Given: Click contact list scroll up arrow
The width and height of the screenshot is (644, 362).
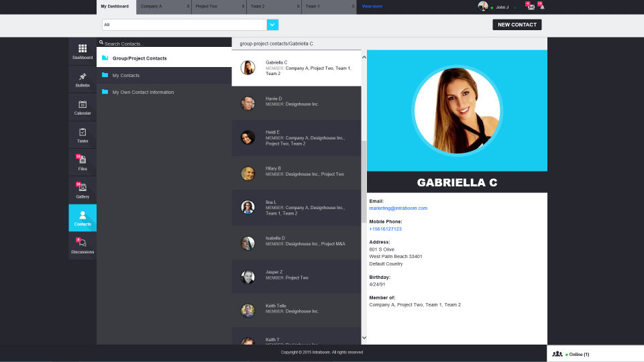Looking at the screenshot, I should pyautogui.click(x=364, y=58).
